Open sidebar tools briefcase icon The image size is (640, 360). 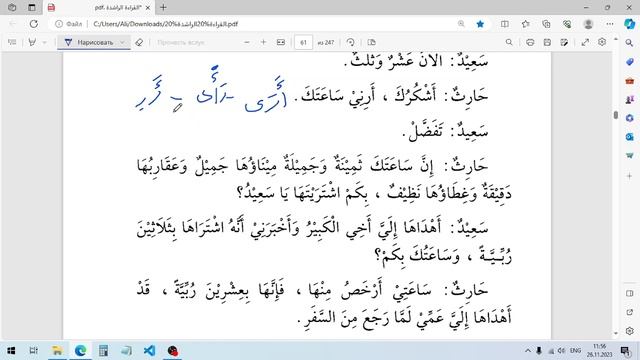point(630,81)
